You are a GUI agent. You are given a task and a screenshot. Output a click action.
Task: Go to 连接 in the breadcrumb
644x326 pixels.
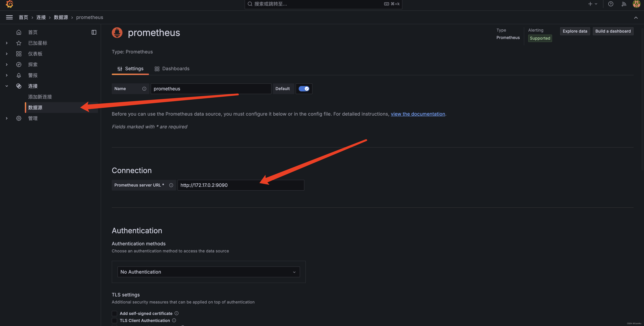coord(41,17)
